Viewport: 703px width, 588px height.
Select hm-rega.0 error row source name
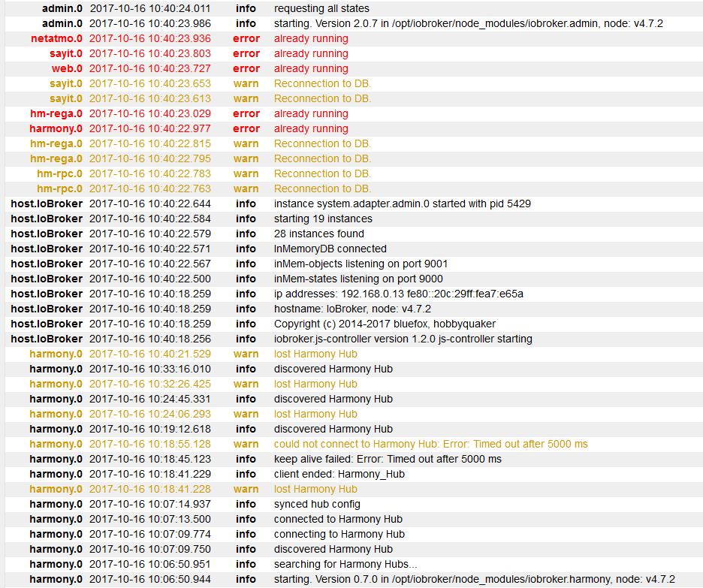(56, 113)
